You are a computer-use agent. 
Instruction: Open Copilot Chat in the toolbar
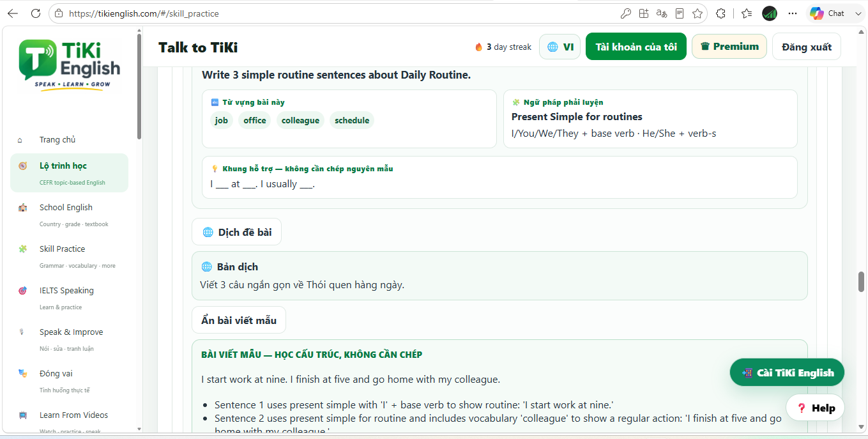point(828,13)
